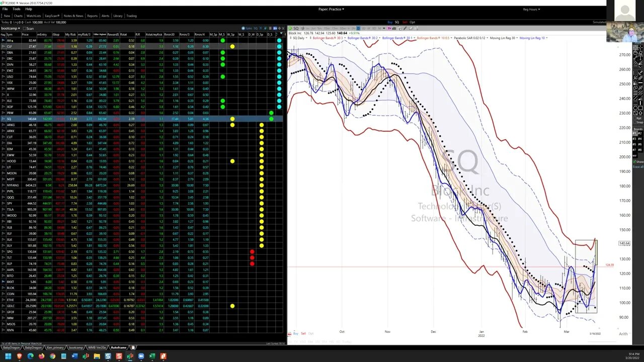Click the Arith scale button on chart
This screenshot has height=362, width=644.
click(623, 334)
